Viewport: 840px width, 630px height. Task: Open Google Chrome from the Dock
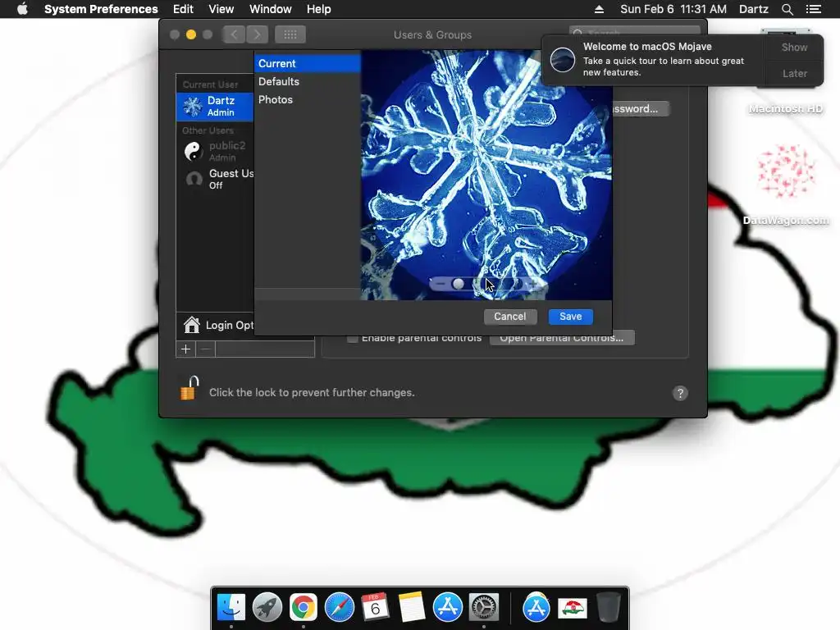coord(304,608)
